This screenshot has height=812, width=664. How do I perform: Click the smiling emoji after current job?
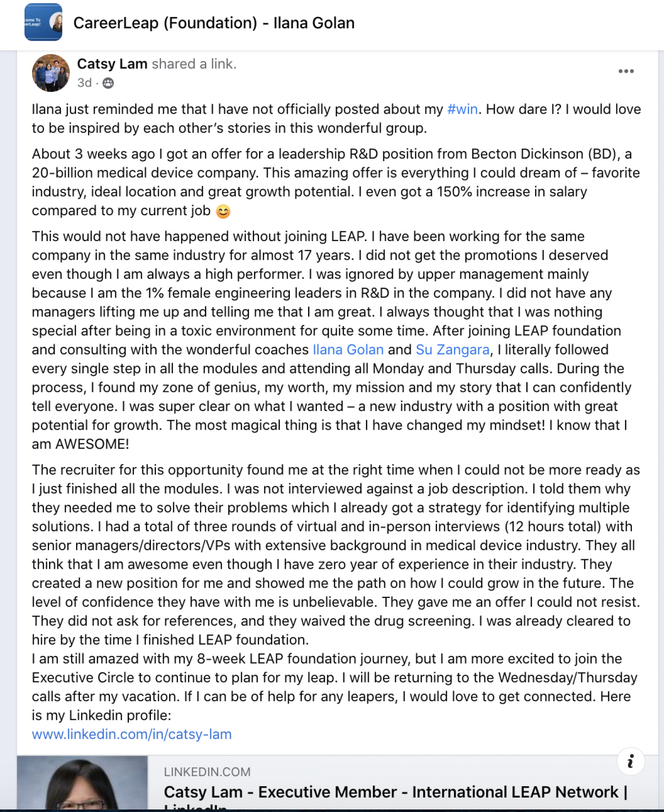pyautogui.click(x=223, y=211)
